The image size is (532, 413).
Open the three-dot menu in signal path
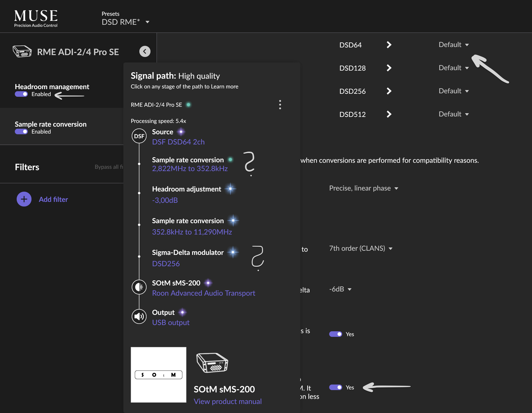(x=280, y=105)
